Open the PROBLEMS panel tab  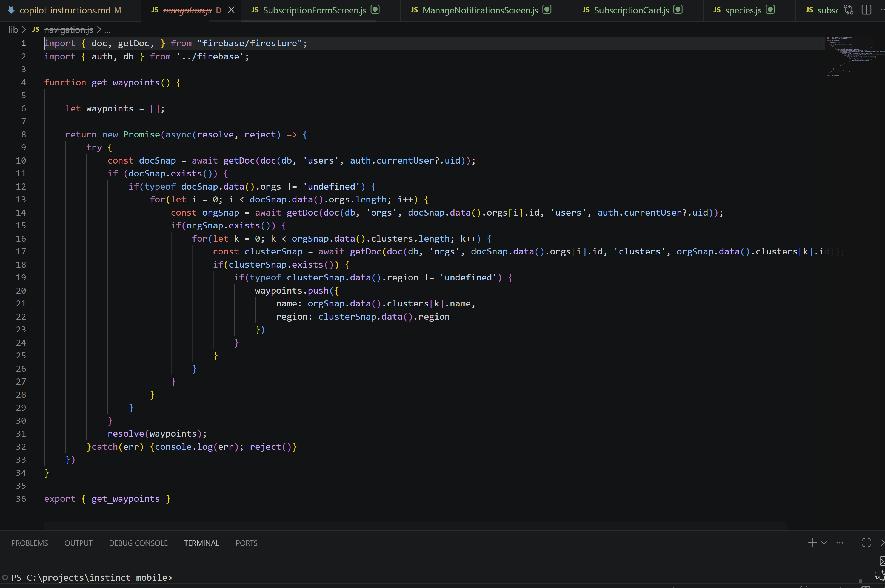tap(30, 543)
